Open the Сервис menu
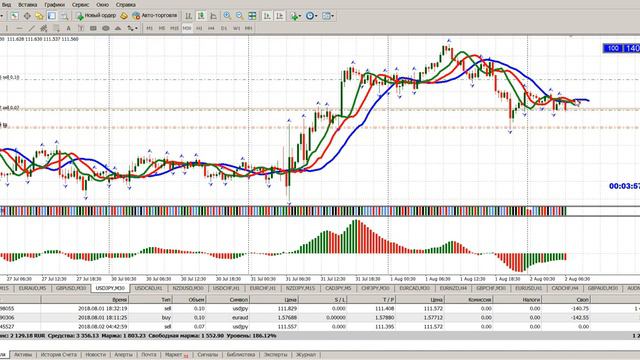This screenshot has height=360, width=640. [80, 4]
